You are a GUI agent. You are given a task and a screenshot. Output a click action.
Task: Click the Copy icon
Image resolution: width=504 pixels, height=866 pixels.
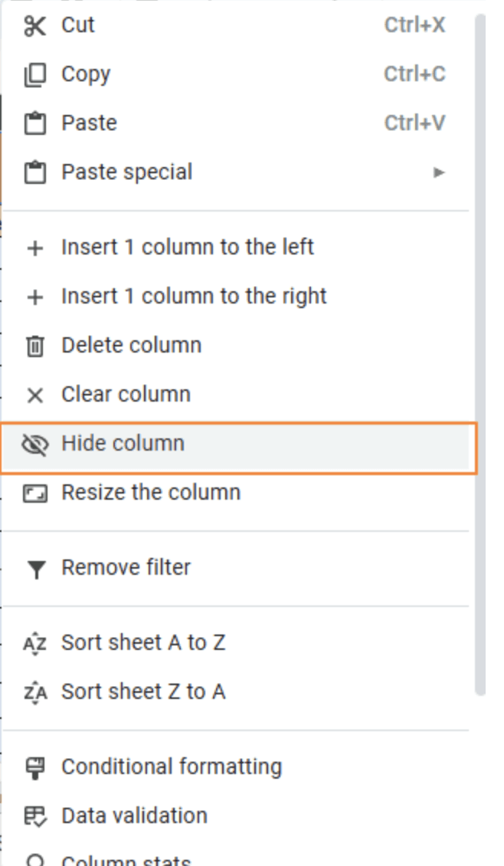[x=35, y=75]
